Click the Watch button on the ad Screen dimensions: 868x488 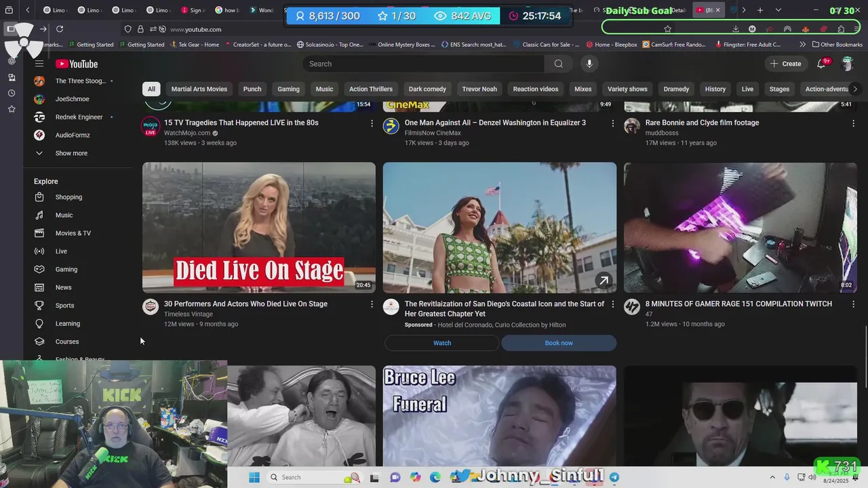[442, 343]
